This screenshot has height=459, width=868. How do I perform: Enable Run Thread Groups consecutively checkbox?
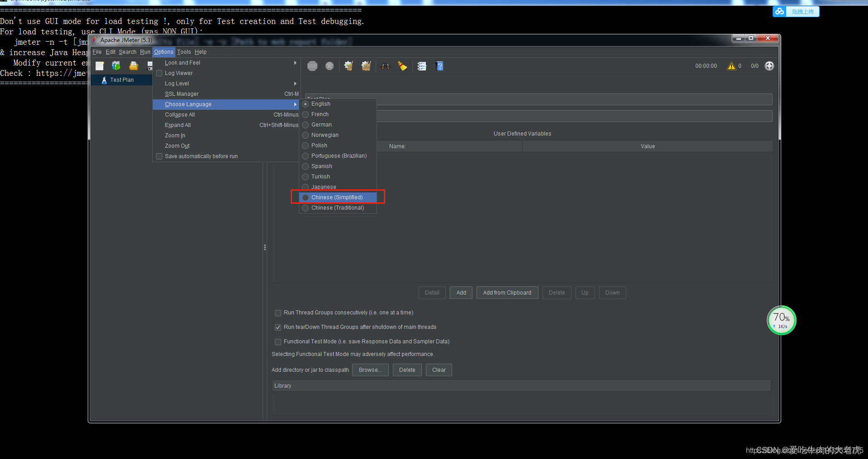tap(278, 313)
